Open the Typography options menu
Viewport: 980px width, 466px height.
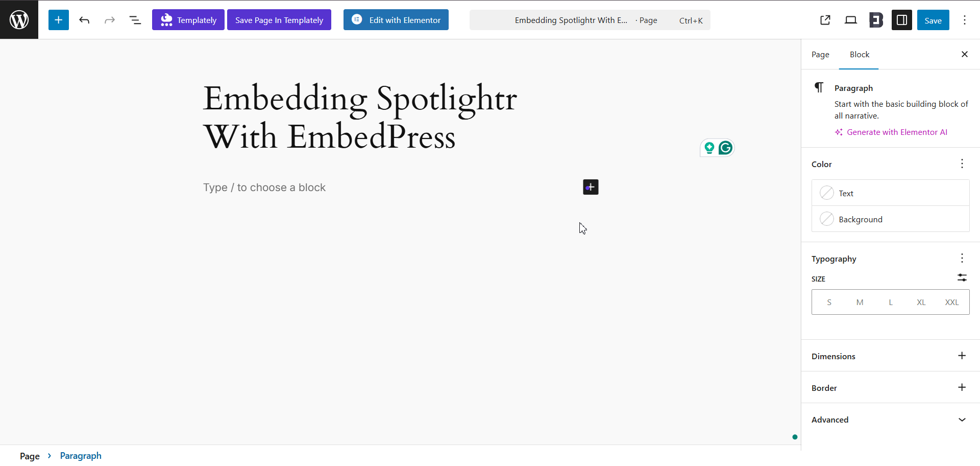pyautogui.click(x=962, y=258)
